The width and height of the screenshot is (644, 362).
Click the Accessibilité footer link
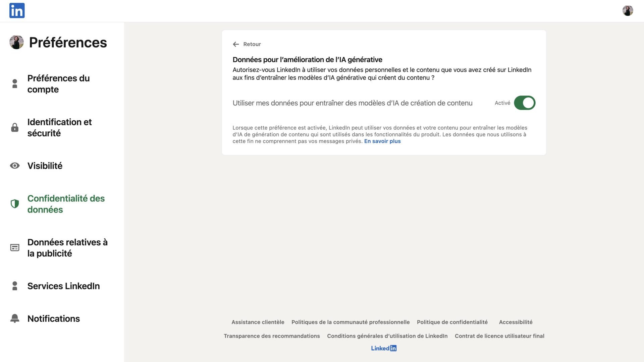click(516, 322)
